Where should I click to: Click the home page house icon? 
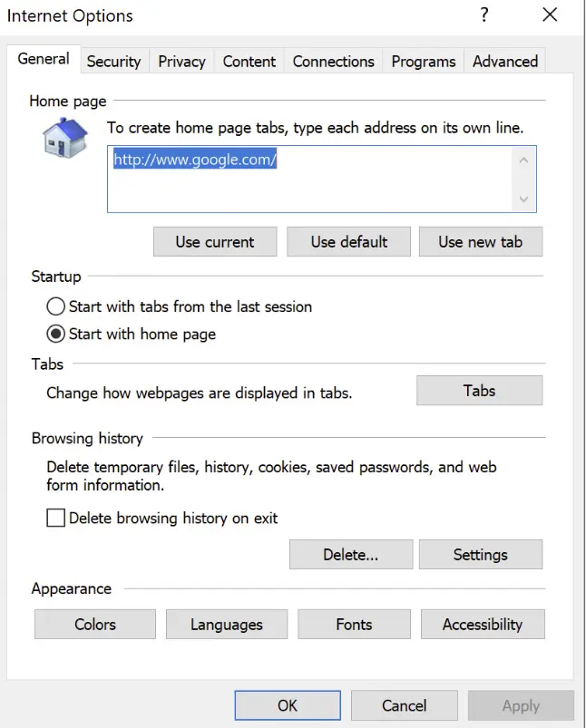pos(65,138)
